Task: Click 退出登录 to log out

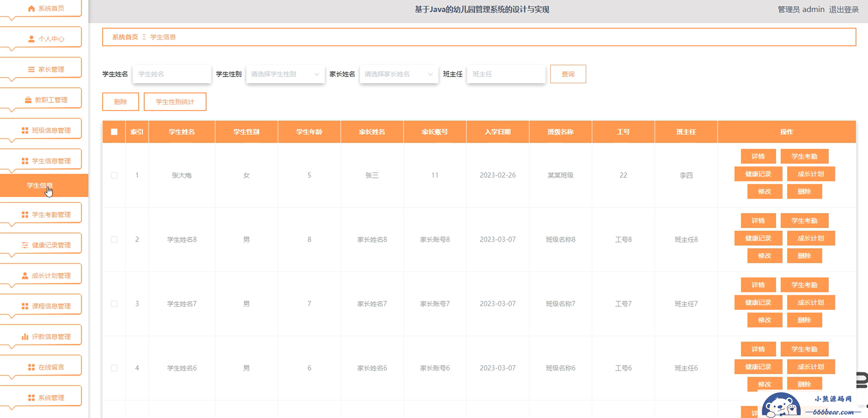Action: click(x=844, y=10)
